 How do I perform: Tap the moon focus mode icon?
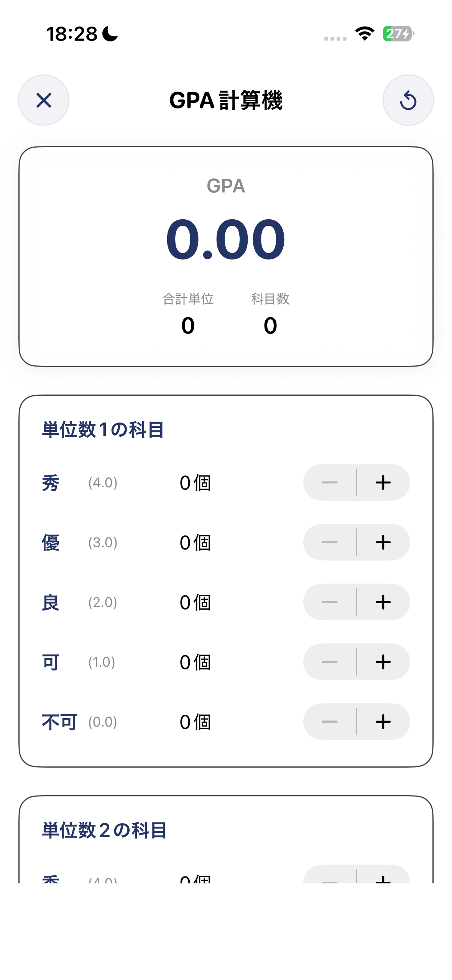coord(110,34)
